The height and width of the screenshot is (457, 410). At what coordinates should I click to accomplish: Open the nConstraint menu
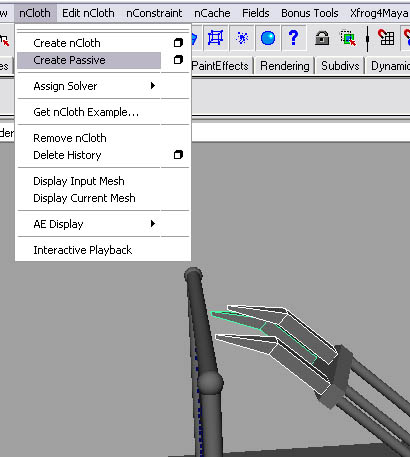coord(154,13)
